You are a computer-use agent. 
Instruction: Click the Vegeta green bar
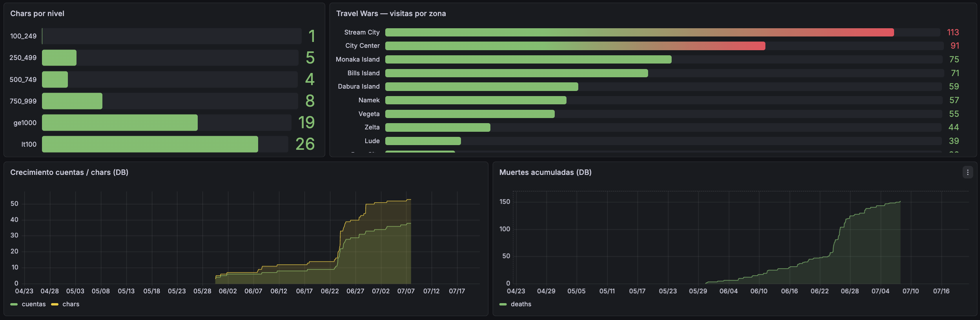click(470, 114)
